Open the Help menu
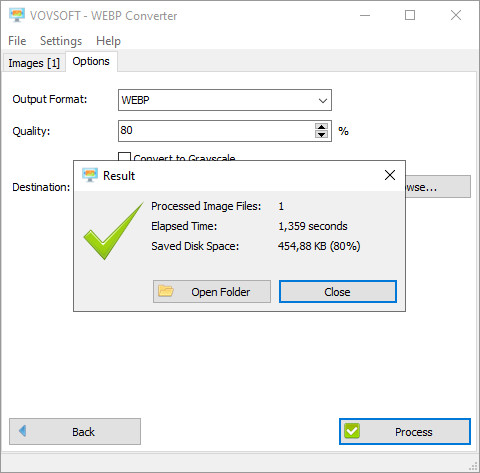This screenshot has height=473, width=480. click(108, 41)
